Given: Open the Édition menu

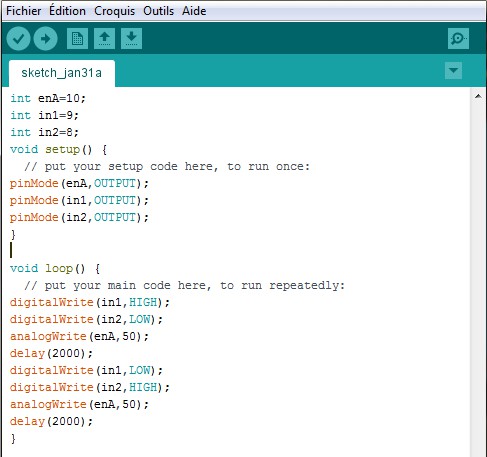Looking at the screenshot, I should click(x=67, y=11).
